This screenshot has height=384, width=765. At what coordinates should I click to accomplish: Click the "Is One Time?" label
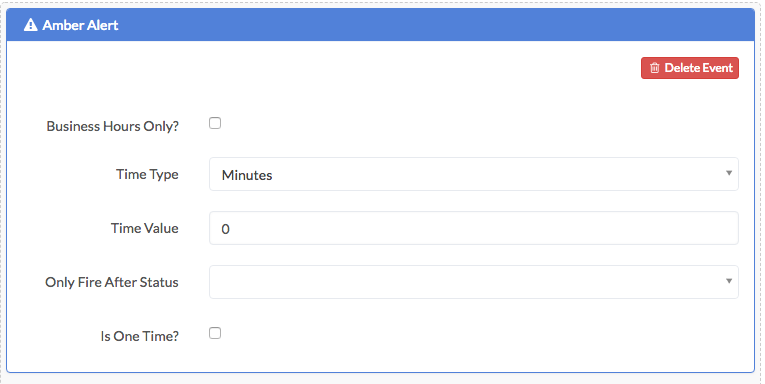click(140, 336)
